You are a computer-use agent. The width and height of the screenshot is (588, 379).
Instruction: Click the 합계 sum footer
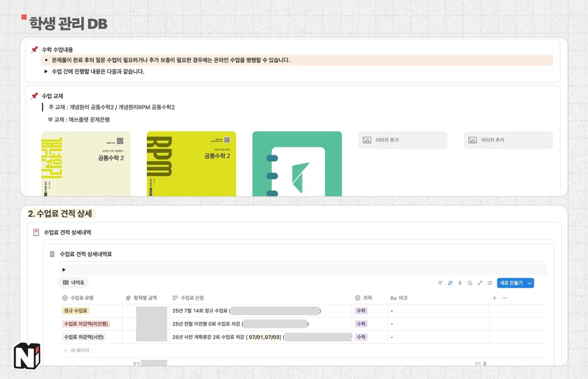coord(150,363)
